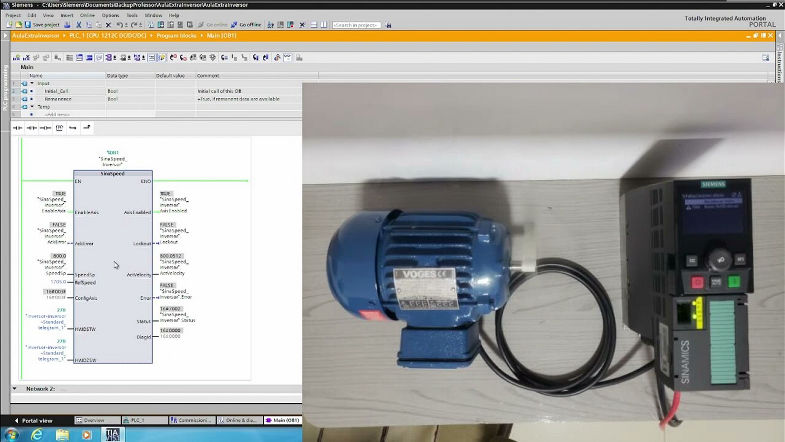Click the Print icon in the toolbar
This screenshot has height=442, width=785.
point(67,25)
